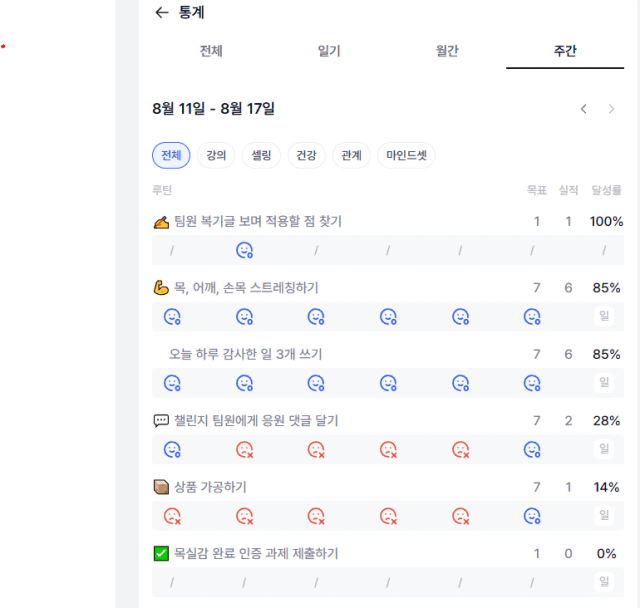Switch to the 전체 tab
The image size is (640, 608).
pyautogui.click(x=211, y=51)
